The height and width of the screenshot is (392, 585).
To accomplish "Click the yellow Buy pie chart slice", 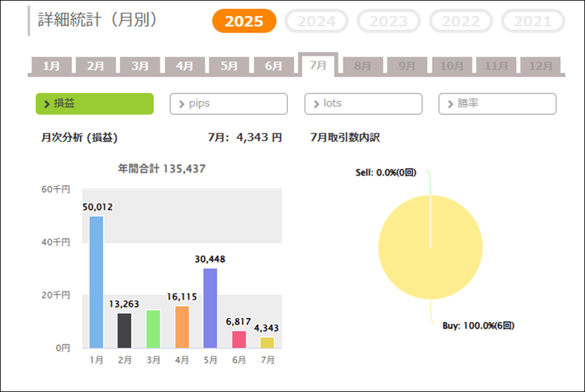I will click(430, 247).
